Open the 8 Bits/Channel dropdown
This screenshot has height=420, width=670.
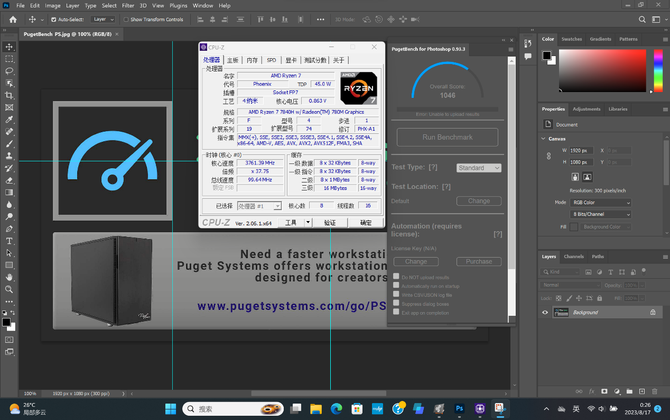pos(600,214)
